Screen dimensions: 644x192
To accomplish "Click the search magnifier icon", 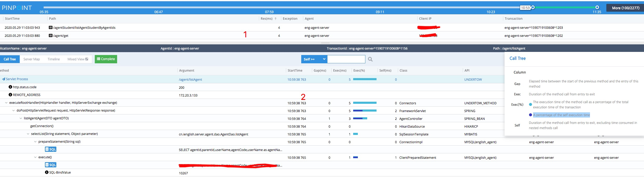I will 370,59.
